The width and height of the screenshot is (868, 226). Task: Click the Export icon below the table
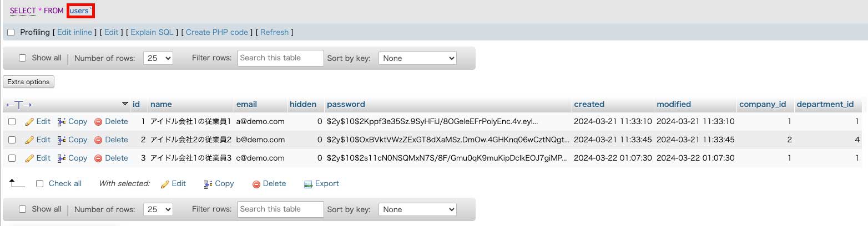(x=309, y=184)
